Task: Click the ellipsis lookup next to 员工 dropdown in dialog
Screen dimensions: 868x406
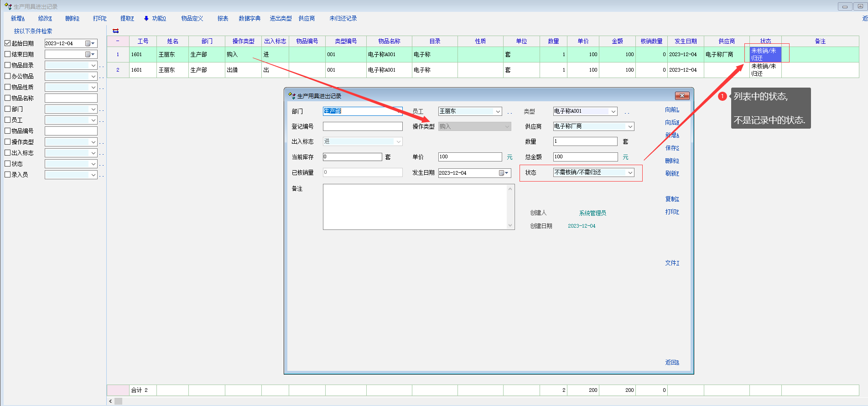Action: point(509,112)
